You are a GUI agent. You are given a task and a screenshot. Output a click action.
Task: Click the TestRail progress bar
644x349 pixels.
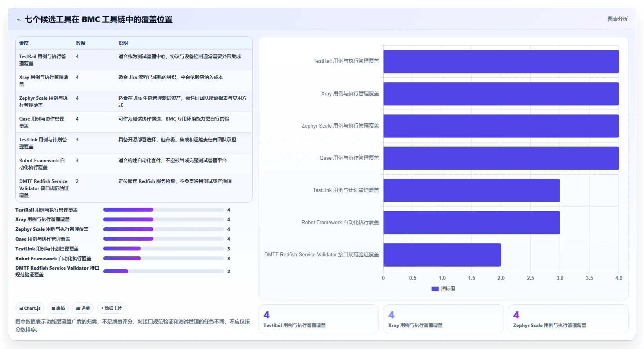164,210
